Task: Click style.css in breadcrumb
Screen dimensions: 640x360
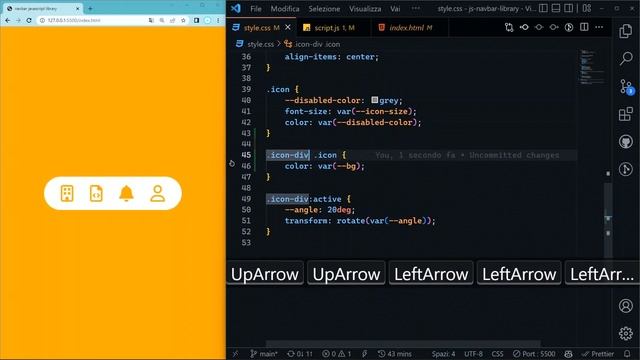Action: click(260, 44)
